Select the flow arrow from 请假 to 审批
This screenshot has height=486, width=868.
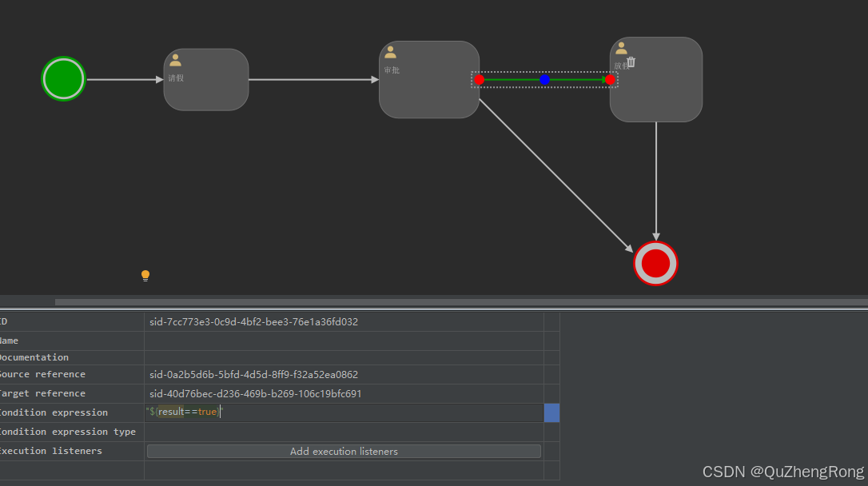314,80
